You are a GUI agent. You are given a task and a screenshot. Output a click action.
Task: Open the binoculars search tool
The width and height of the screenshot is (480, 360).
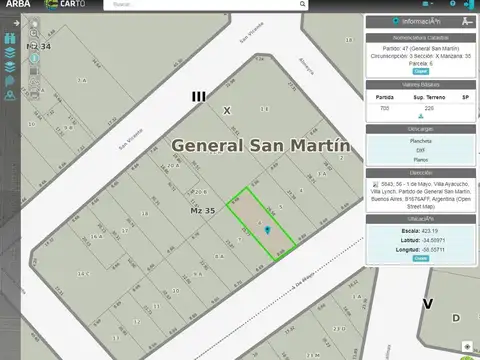click(10, 39)
